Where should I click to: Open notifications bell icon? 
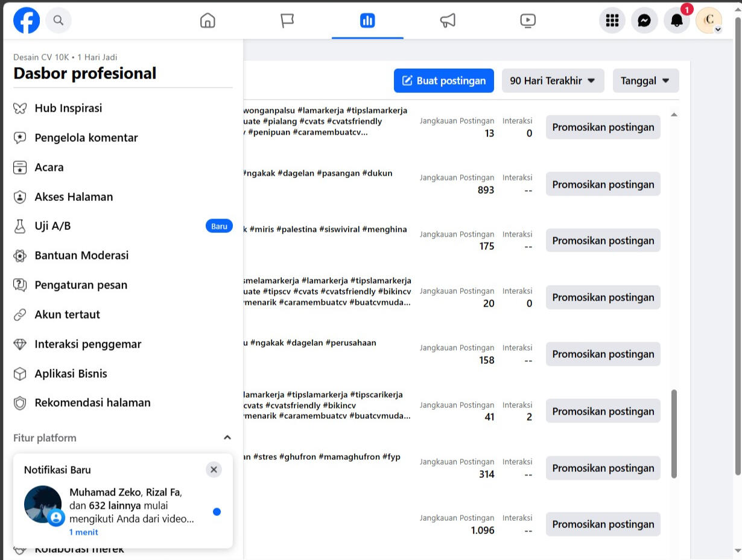coord(677,21)
